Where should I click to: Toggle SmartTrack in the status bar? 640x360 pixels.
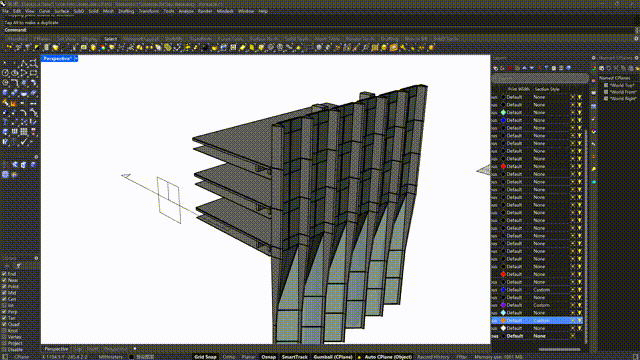(x=294, y=357)
